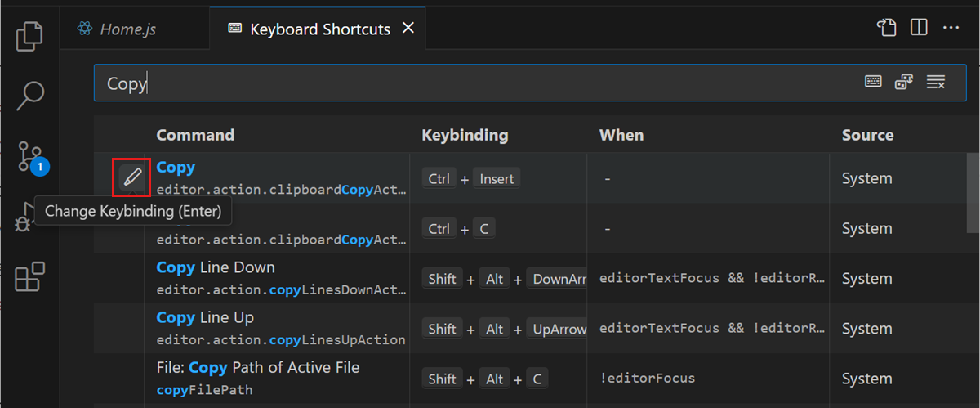The height and width of the screenshot is (408, 980).
Task: Open Keyboard Shortcuts JSON file icon
Action: click(x=887, y=28)
